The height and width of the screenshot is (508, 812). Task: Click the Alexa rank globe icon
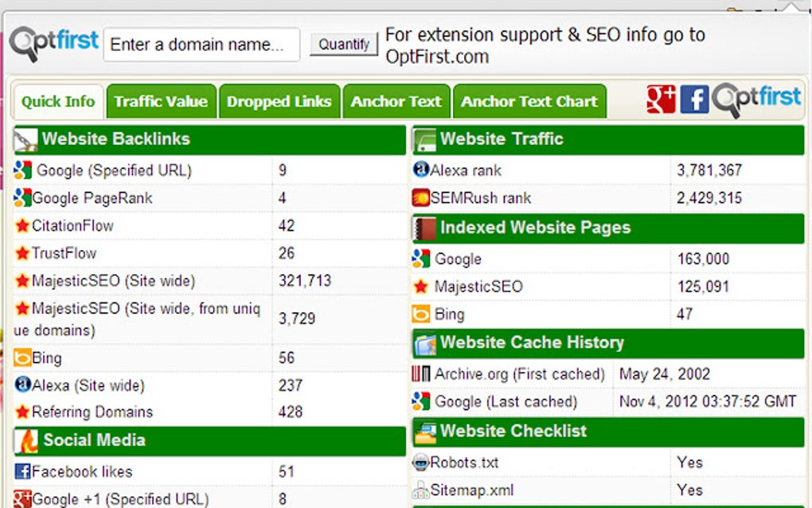point(420,170)
